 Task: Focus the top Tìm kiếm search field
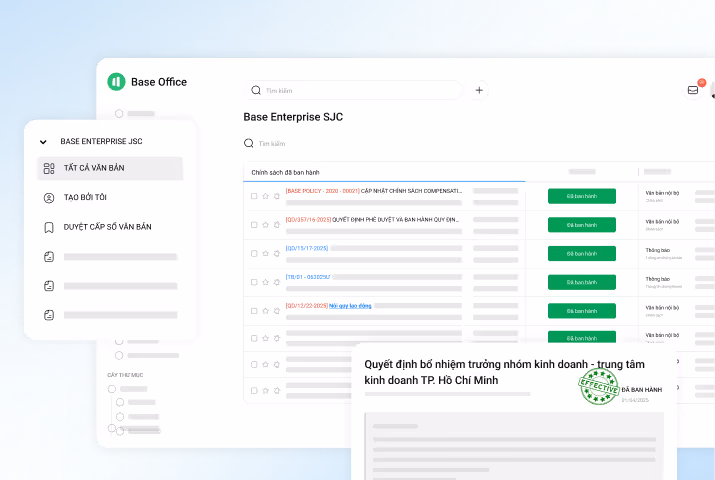pyautogui.click(x=354, y=90)
